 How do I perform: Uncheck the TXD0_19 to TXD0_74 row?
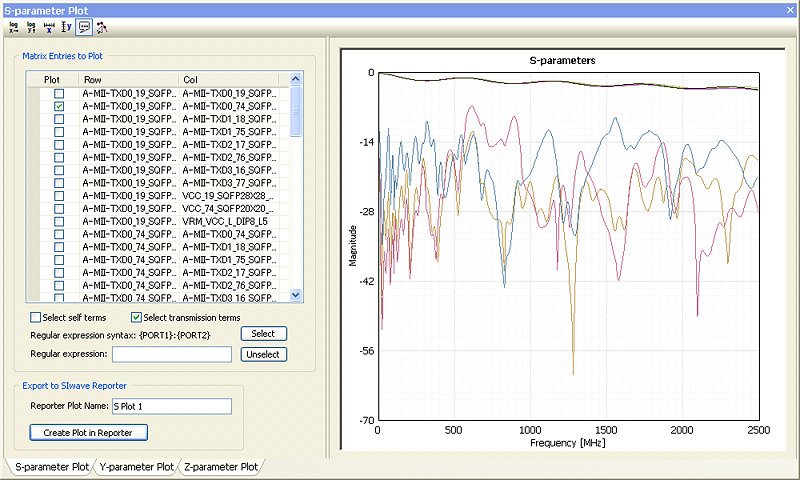tap(59, 106)
